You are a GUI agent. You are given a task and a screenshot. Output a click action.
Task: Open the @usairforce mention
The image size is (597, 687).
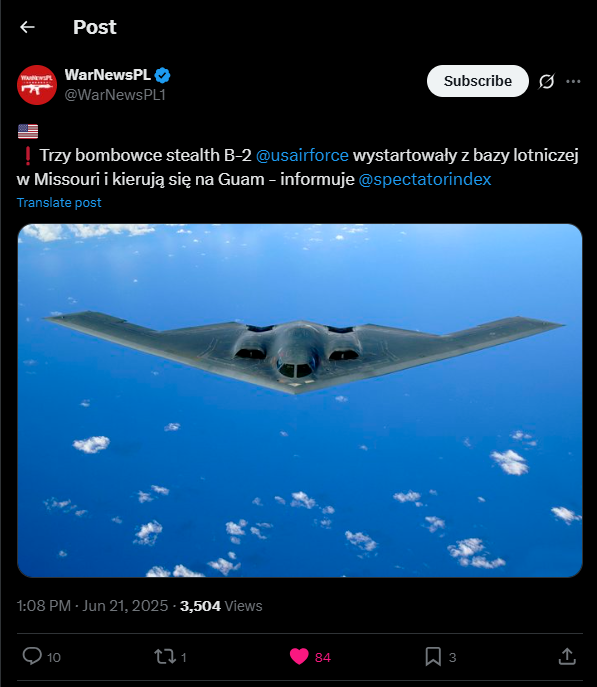302,156
